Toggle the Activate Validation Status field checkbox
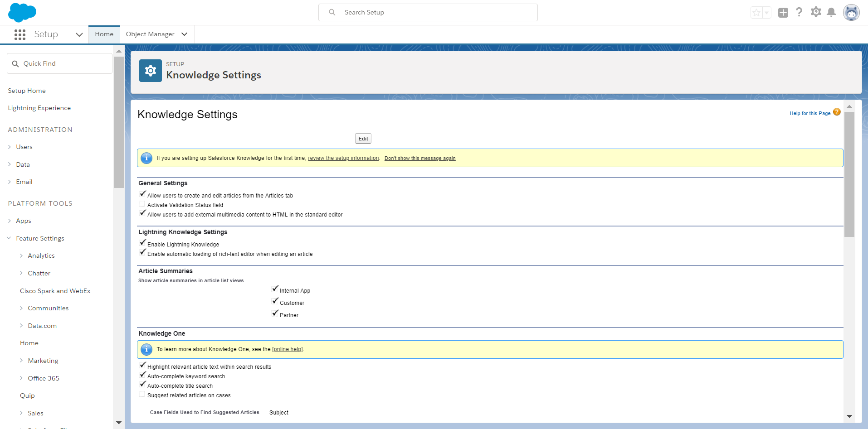Screen dimensions: 868x429 pos(142,204)
